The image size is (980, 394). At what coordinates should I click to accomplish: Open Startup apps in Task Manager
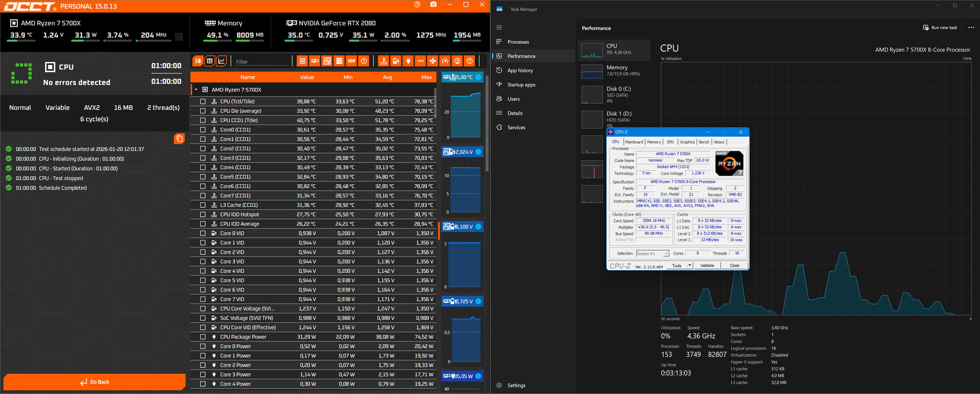point(534,85)
